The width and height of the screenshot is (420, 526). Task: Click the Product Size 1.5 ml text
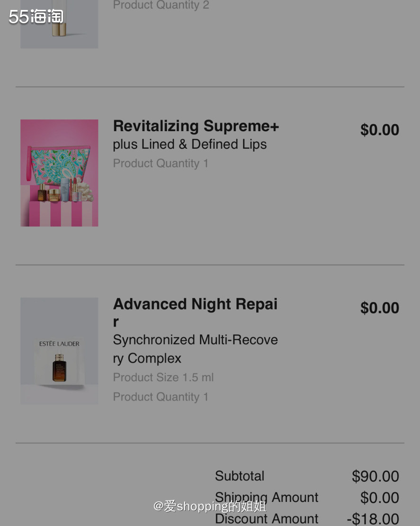163,378
